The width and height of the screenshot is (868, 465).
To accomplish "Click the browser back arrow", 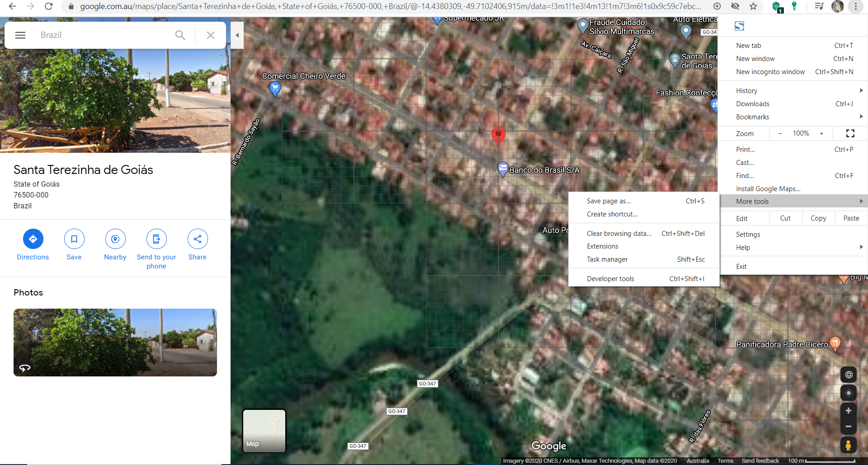I will pos(13,6).
